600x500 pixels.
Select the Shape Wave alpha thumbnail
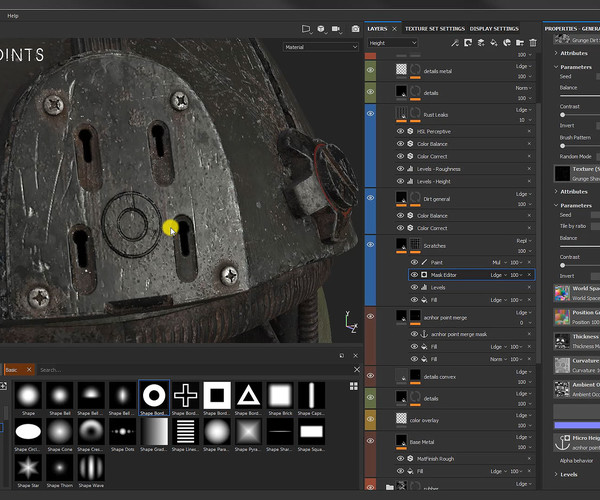tap(91, 467)
